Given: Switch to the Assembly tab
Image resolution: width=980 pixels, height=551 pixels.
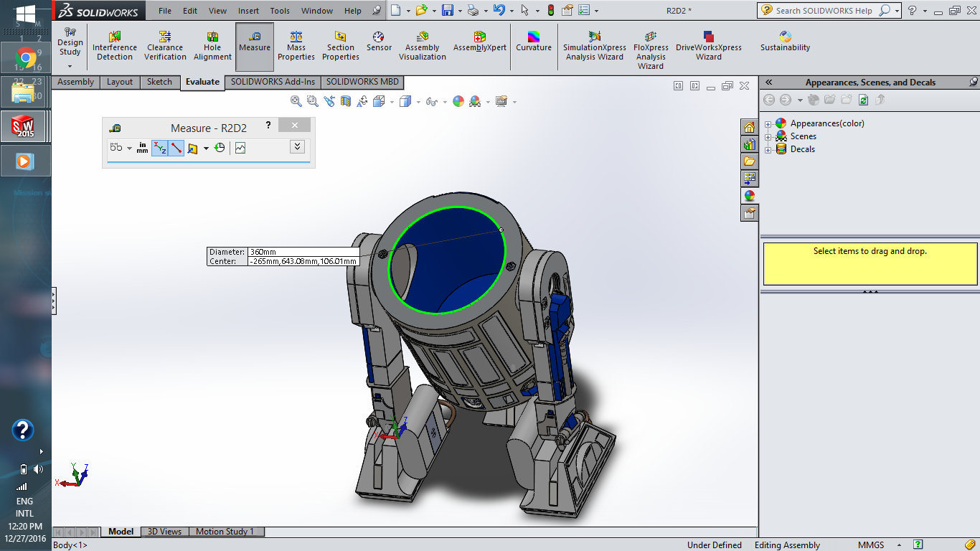Looking at the screenshot, I should click(75, 82).
